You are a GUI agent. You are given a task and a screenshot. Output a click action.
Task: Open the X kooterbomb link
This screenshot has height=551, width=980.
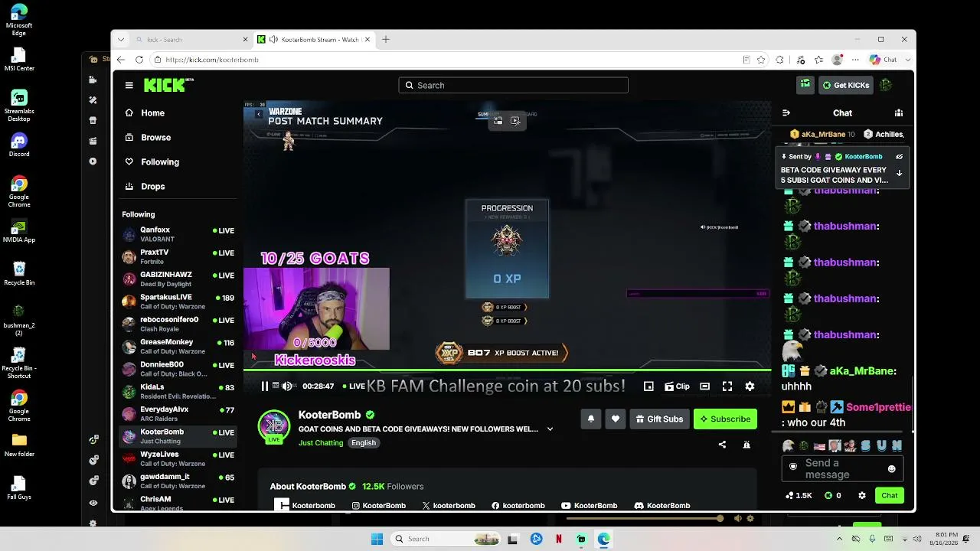tap(449, 506)
